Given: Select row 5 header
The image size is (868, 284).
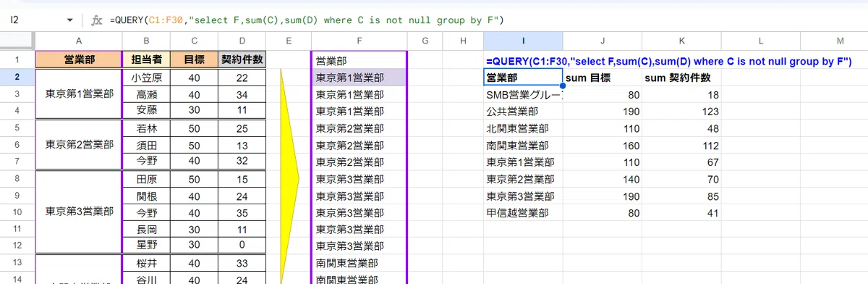Looking at the screenshot, I should click(x=17, y=128).
